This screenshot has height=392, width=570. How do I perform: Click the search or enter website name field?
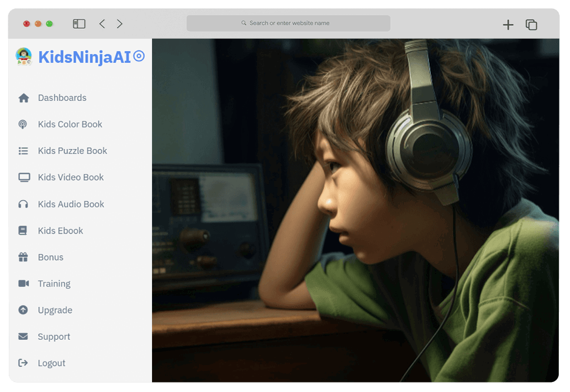click(288, 23)
